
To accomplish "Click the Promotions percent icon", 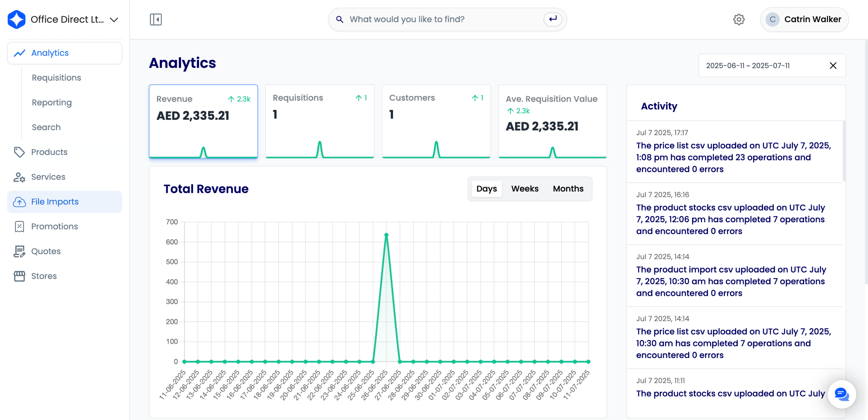I will click(x=19, y=226).
